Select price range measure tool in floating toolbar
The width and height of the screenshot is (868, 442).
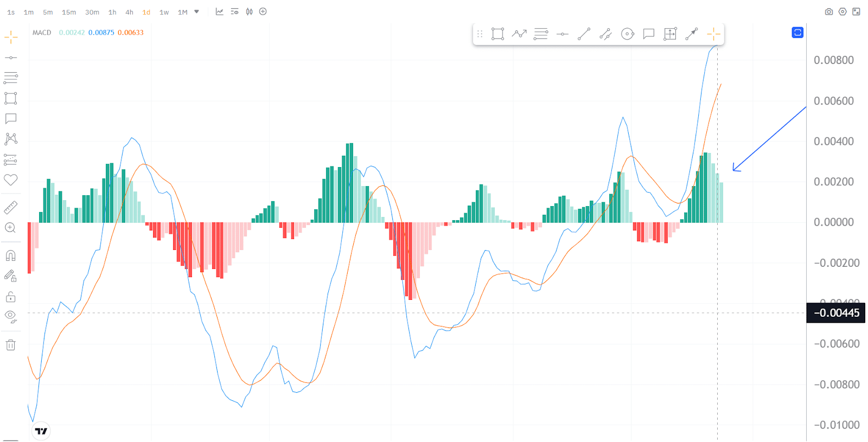670,34
